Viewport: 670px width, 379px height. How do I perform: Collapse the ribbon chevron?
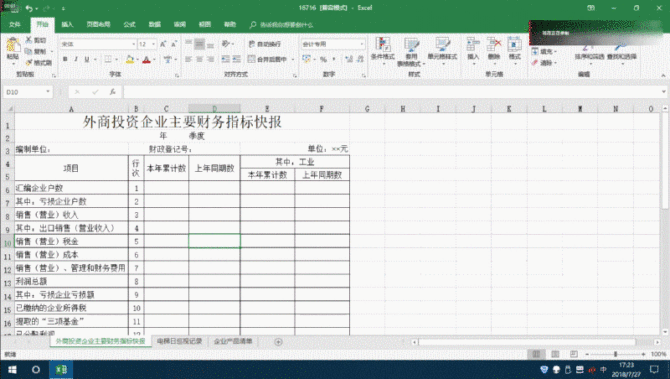663,75
